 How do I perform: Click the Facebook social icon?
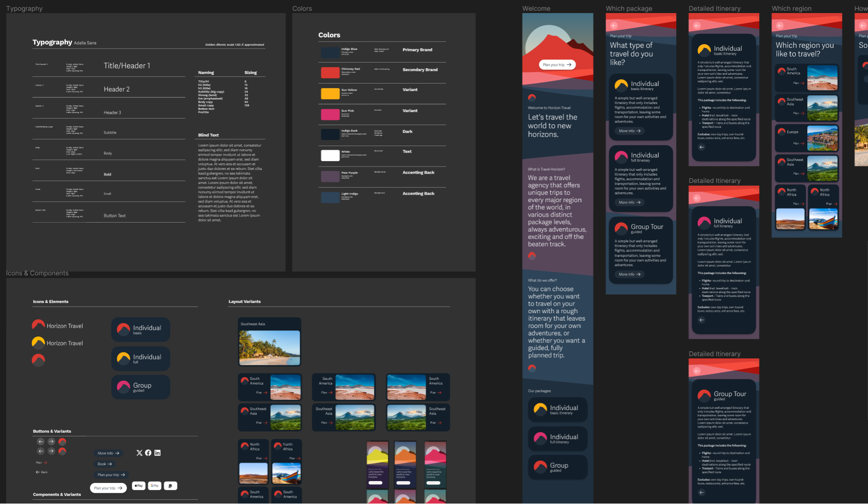point(148,453)
